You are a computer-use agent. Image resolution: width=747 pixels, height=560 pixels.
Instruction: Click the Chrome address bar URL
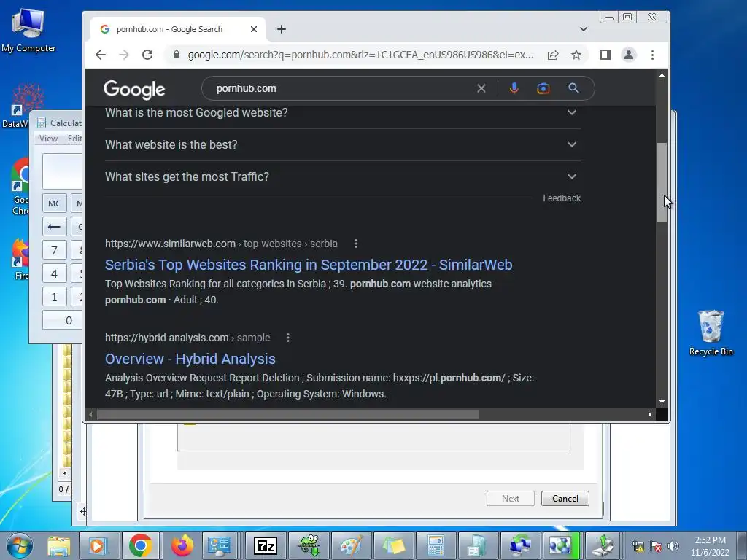click(x=360, y=55)
